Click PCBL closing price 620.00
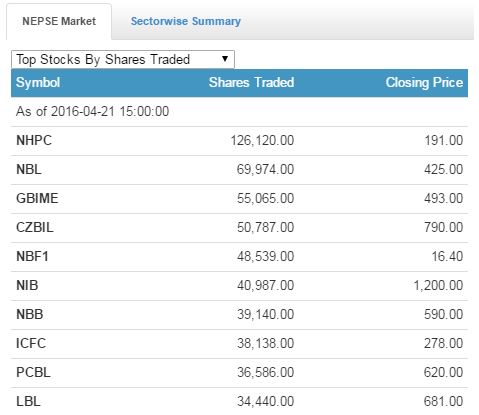The width and height of the screenshot is (479, 415). 444,372
